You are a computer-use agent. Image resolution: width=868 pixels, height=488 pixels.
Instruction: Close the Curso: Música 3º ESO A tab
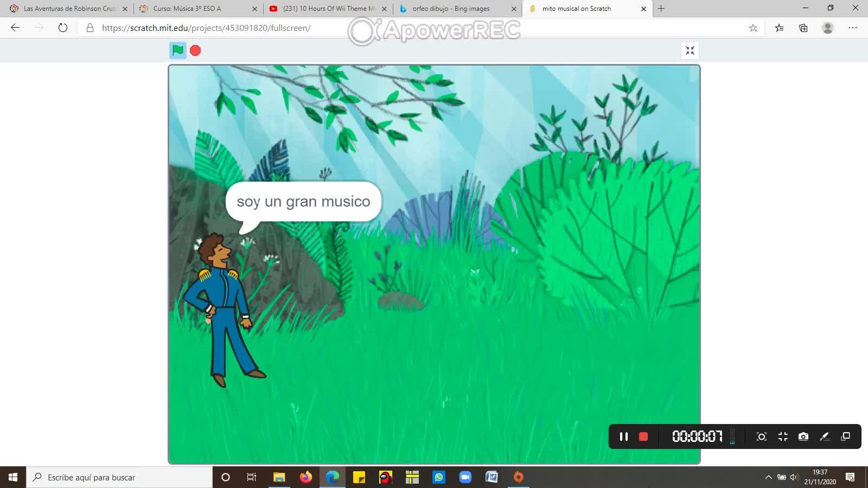tap(254, 9)
